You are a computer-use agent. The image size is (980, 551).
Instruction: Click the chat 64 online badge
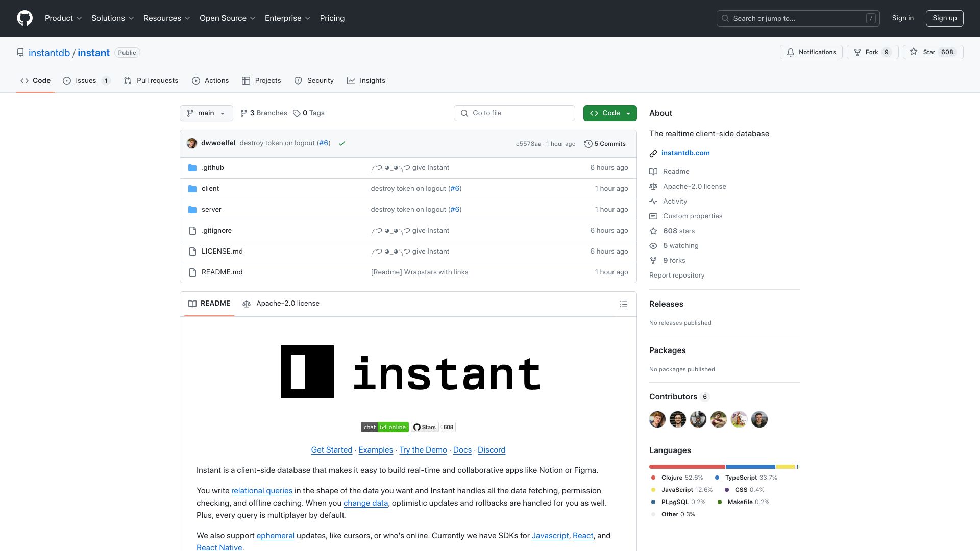point(384,427)
